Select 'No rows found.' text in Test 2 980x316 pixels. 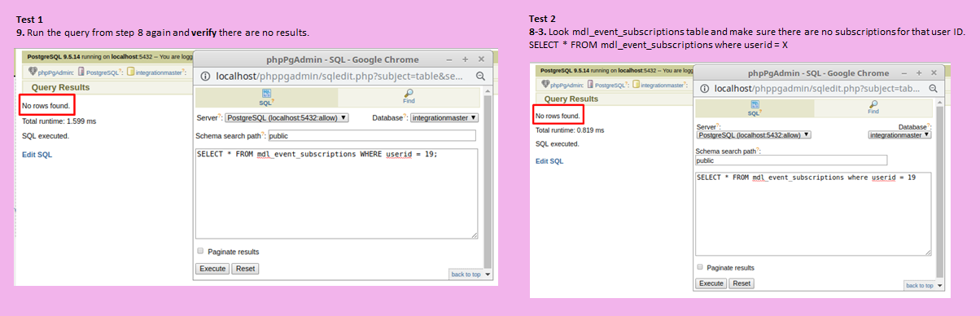558,116
